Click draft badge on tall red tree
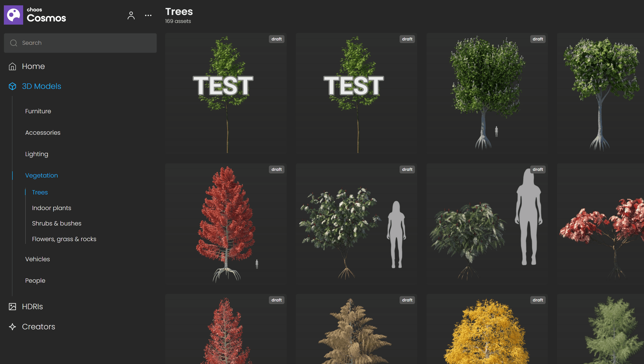644x364 pixels. 277,170
